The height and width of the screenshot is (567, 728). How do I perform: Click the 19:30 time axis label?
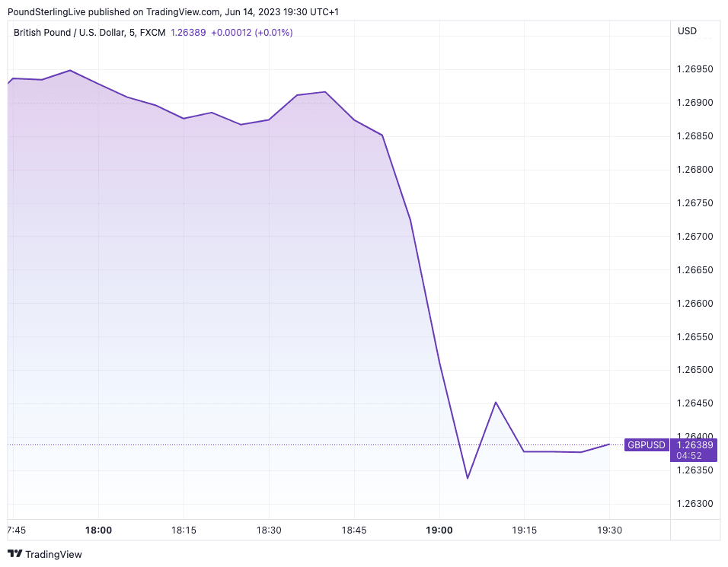(x=609, y=530)
